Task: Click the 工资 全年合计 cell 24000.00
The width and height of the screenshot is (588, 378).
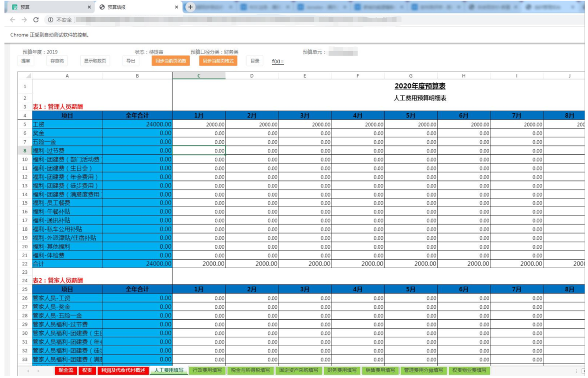Action: pos(138,125)
